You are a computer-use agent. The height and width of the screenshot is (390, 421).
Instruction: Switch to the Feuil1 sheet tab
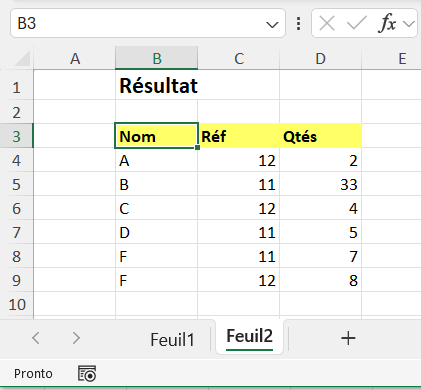(x=172, y=340)
